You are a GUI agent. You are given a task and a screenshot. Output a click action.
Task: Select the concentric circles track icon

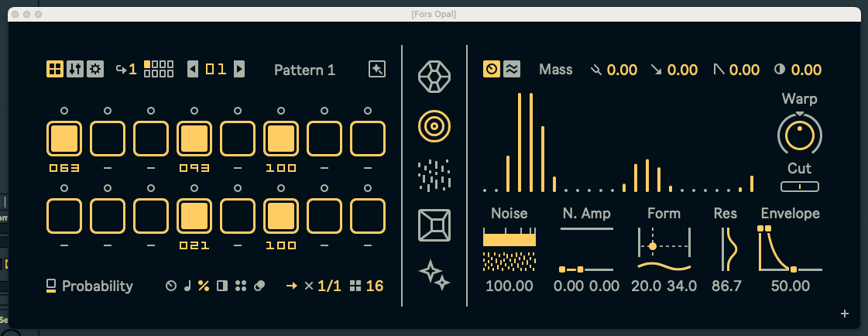(434, 126)
